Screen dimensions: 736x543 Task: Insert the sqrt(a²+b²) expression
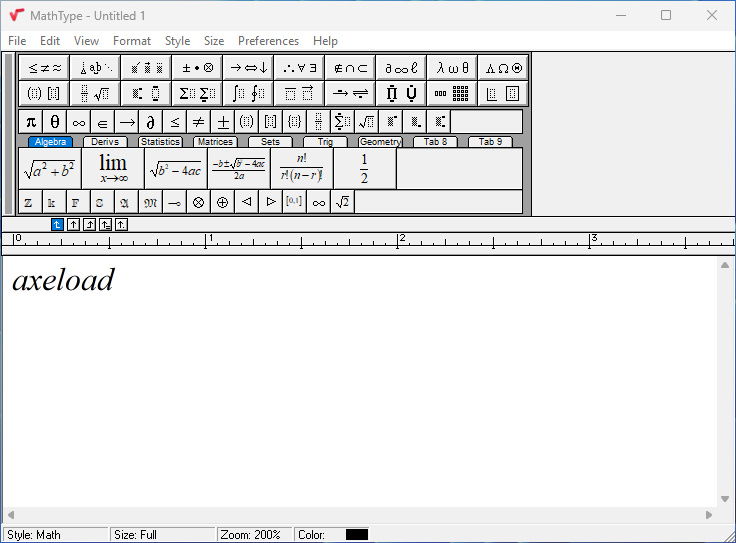coord(50,169)
